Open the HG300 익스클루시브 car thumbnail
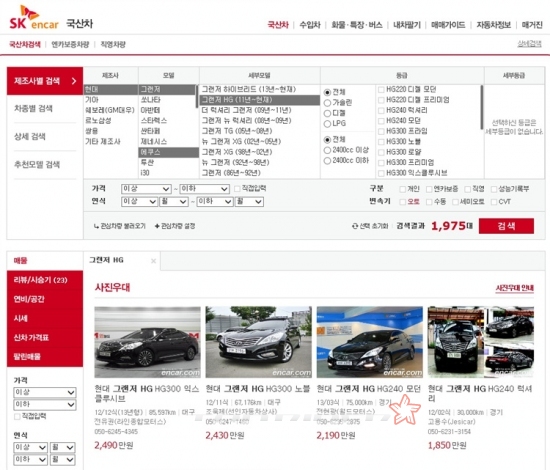 coord(148,342)
